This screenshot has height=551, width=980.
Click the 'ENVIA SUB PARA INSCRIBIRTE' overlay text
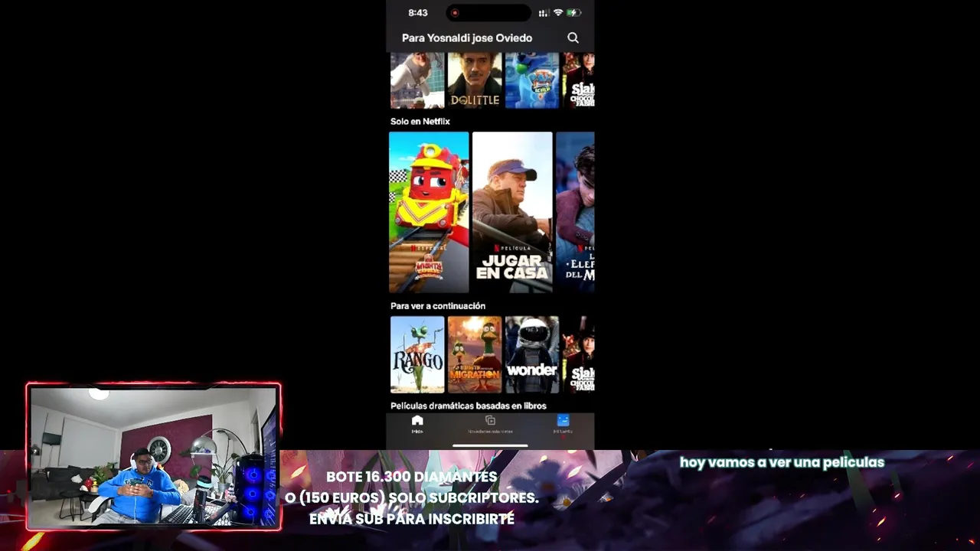pos(412,519)
